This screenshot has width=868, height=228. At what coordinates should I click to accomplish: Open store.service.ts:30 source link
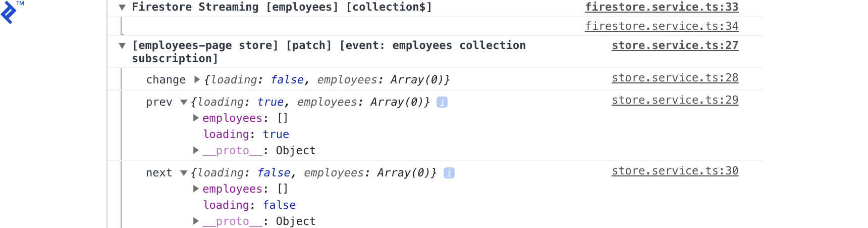[x=675, y=171]
